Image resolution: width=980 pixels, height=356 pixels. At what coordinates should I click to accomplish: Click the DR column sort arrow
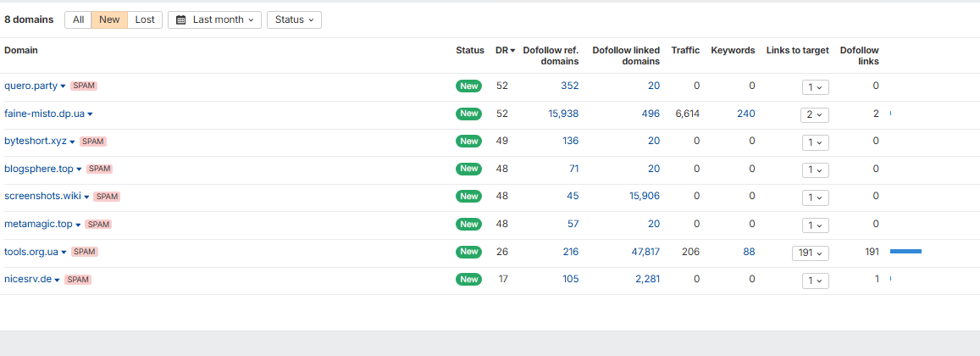tap(512, 51)
